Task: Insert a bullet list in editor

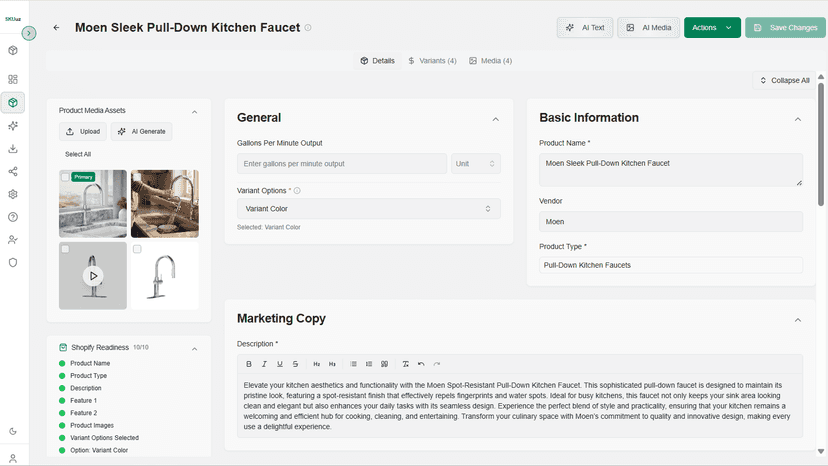Action: click(353, 364)
